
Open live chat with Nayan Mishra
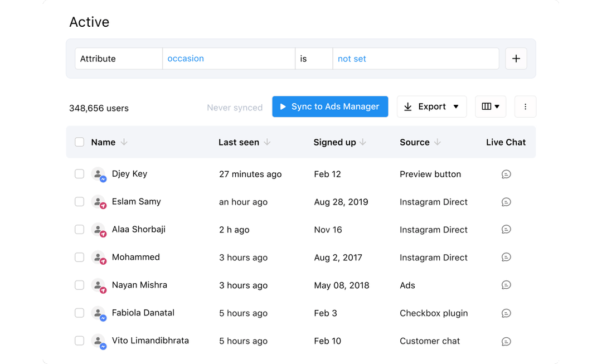pos(506,285)
